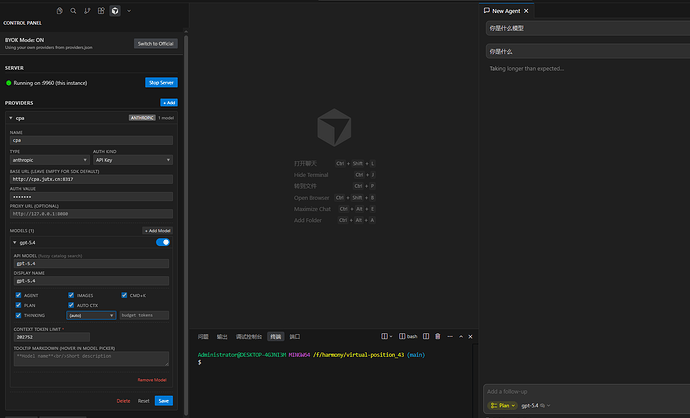Viewport: 690px width, 418px height.
Task: Click the Switch to Official button
Action: pos(156,44)
